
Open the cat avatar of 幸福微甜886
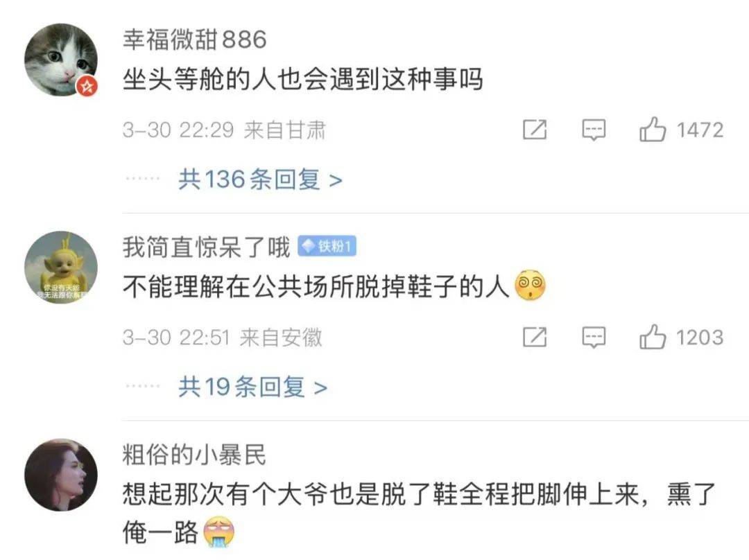pos(61,60)
